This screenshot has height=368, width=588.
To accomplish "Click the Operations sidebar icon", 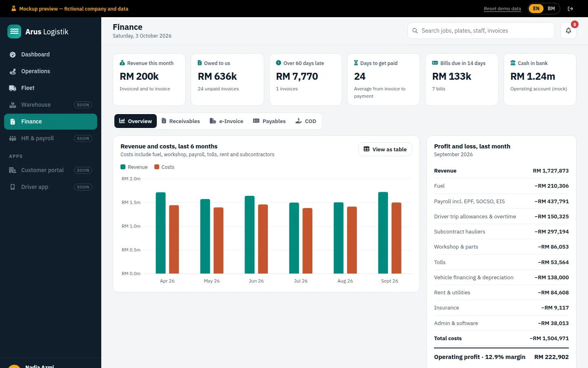I will [13, 71].
